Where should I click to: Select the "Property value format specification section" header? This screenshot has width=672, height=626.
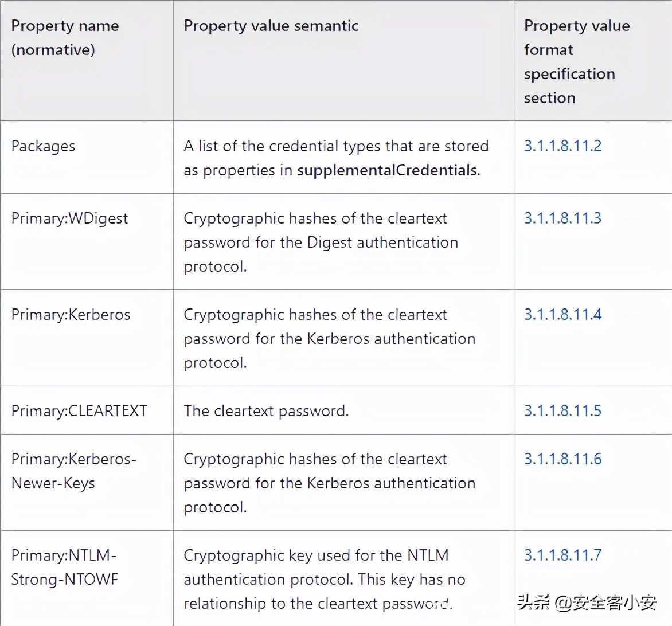[576, 62]
